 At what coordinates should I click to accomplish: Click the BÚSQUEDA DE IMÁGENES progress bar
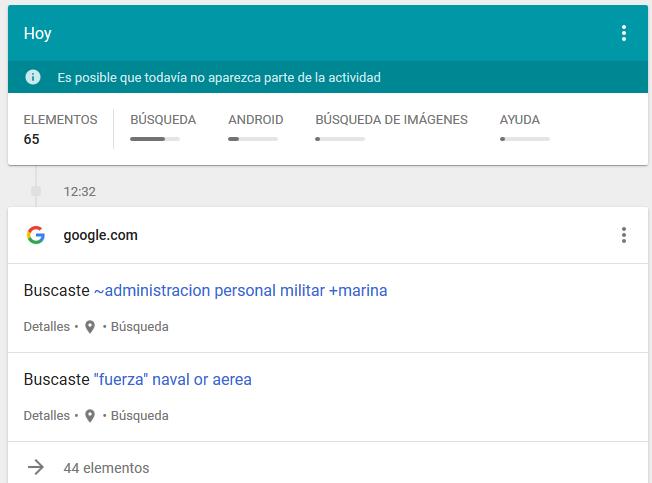340,139
